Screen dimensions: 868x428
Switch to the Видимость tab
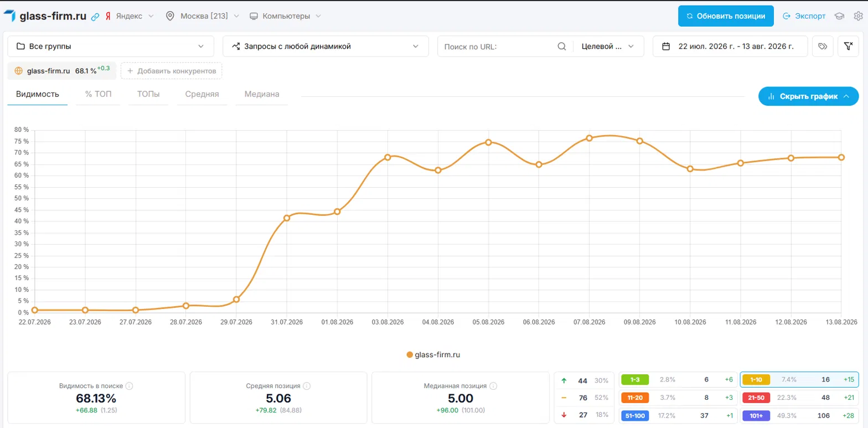(38, 94)
